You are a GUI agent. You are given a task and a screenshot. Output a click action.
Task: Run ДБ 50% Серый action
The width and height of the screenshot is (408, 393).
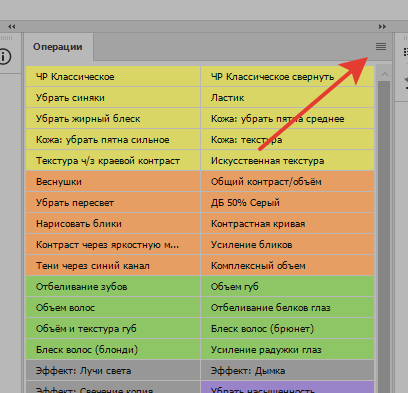pyautogui.click(x=287, y=202)
